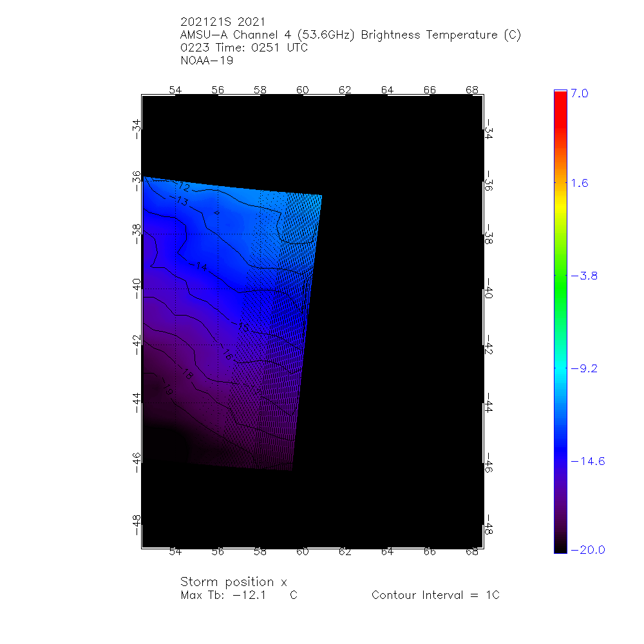Click the left axis latitude -40 label
Screen dimensions: 644x644
[137, 283]
